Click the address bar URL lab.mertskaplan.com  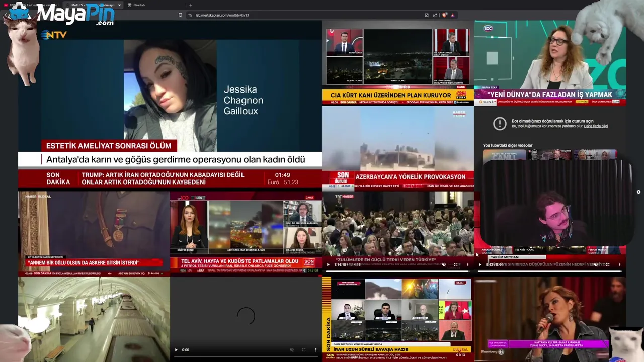[x=222, y=15]
